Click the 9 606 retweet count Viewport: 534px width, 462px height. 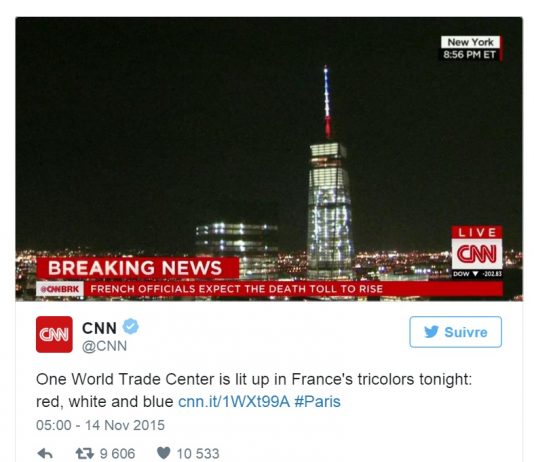coord(117,453)
